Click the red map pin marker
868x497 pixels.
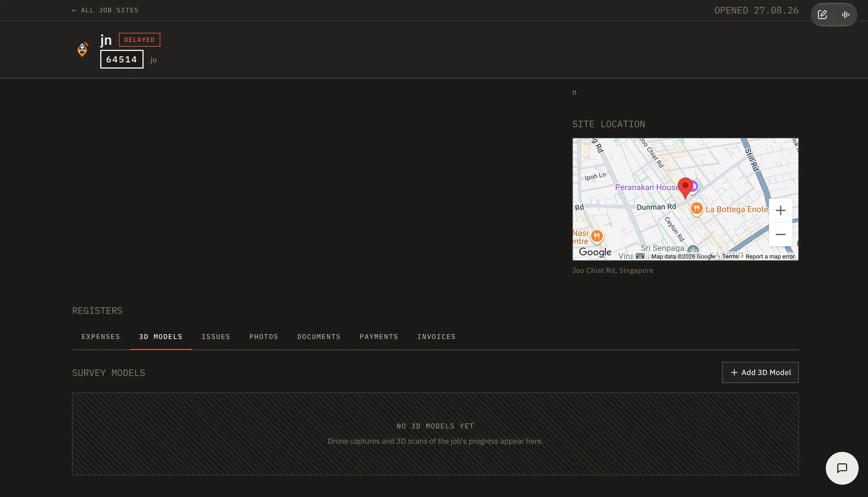[x=685, y=188]
